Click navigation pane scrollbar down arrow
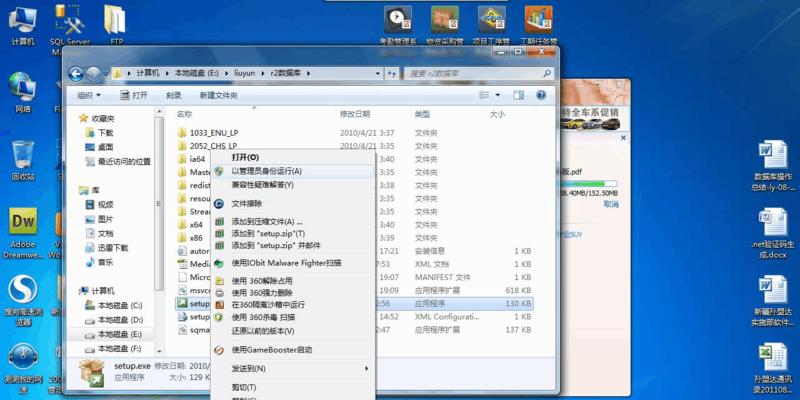 click(159, 352)
